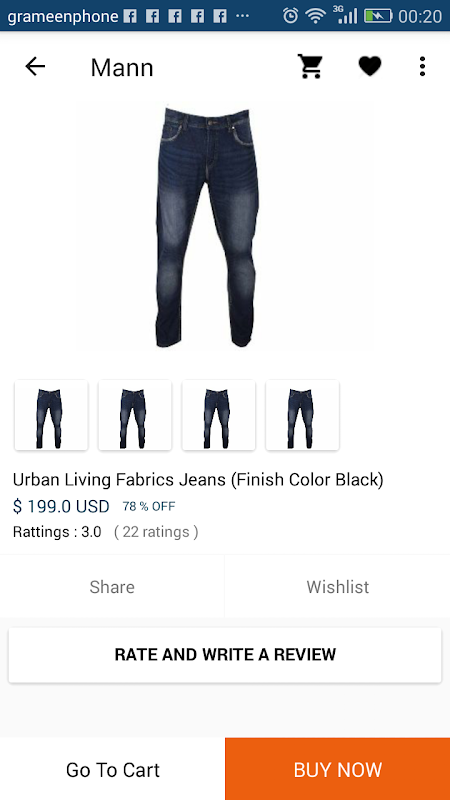Tap the first Facebook notification icon
This screenshot has width=450, height=800.
[x=130, y=16]
